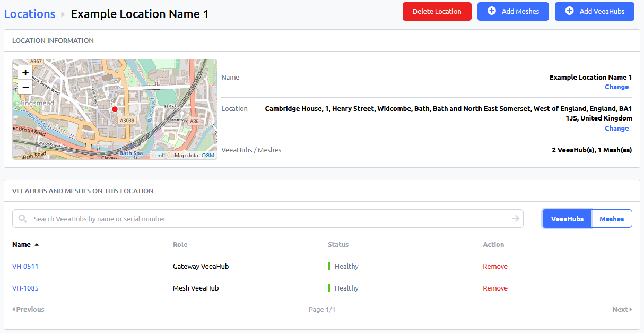Viewport: 644px width, 333px height.
Task: Add Meshes to this location
Action: pos(512,11)
